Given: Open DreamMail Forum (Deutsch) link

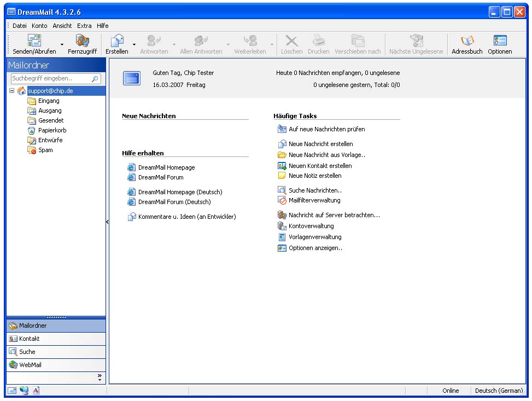Looking at the screenshot, I should click(169, 202).
